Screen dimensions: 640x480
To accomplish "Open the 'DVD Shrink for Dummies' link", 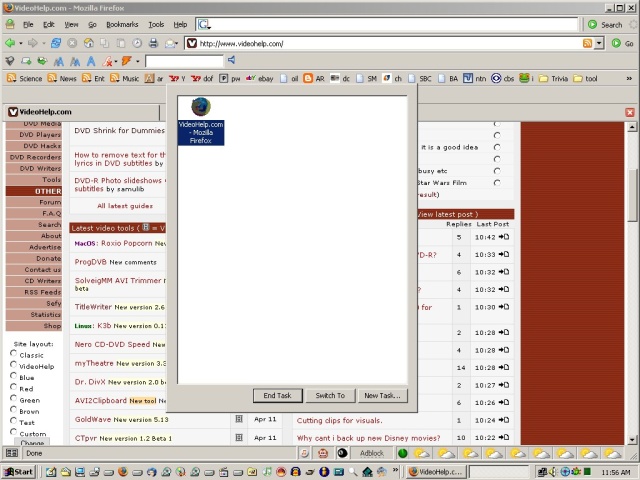I will (120, 131).
